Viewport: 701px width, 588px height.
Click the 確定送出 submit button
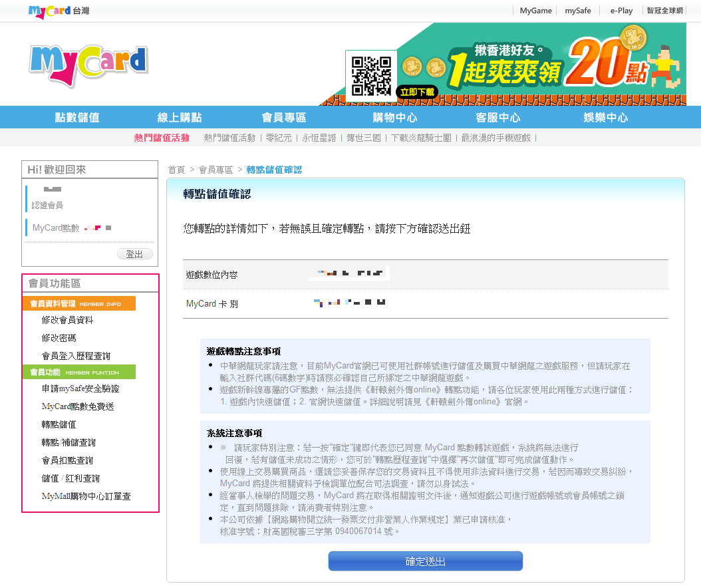(426, 561)
